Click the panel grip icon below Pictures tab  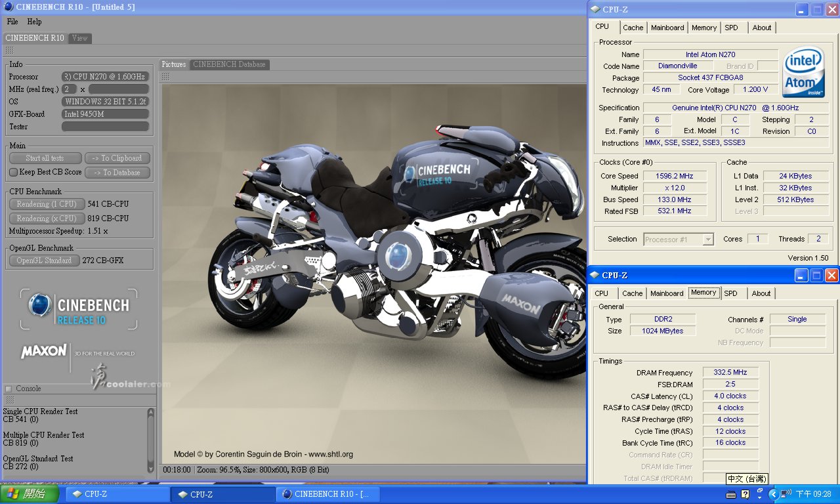(x=167, y=76)
